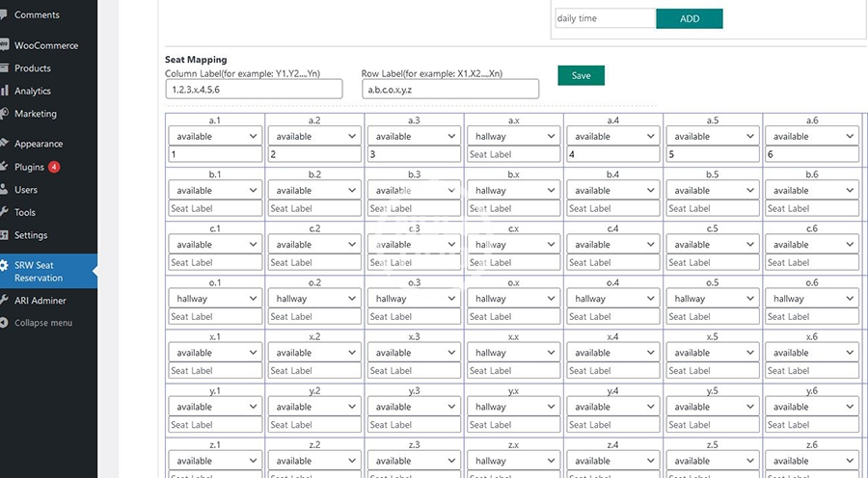The width and height of the screenshot is (868, 478).
Task: Click the Users icon in sidebar
Action: tap(5, 190)
